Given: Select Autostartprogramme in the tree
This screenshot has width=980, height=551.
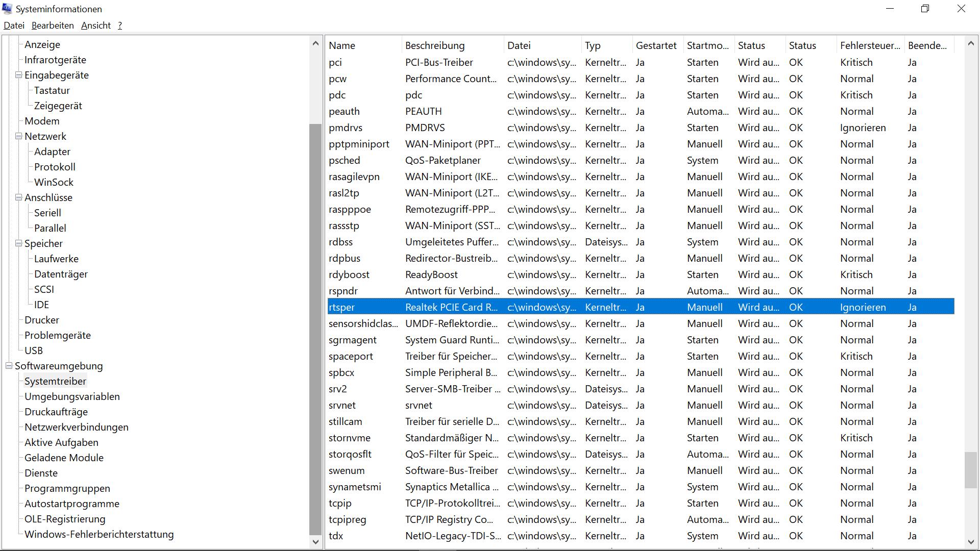Looking at the screenshot, I should click(x=71, y=504).
